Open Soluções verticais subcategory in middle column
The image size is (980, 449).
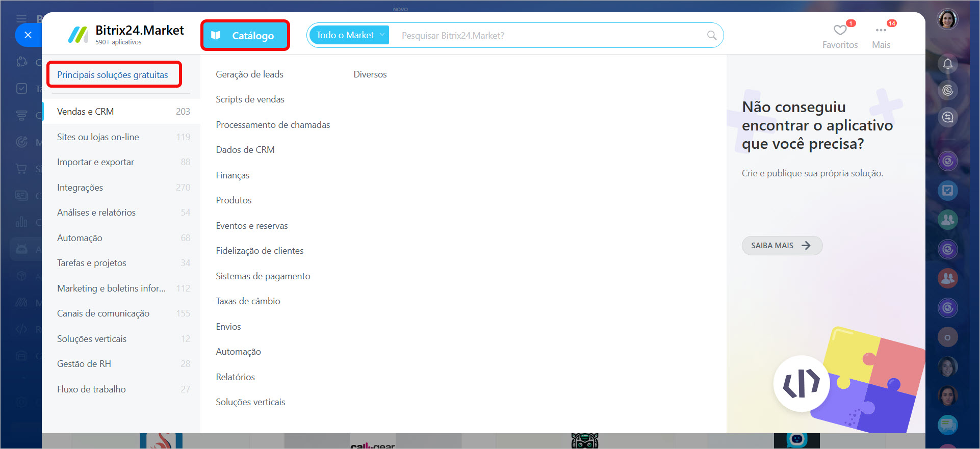click(250, 402)
